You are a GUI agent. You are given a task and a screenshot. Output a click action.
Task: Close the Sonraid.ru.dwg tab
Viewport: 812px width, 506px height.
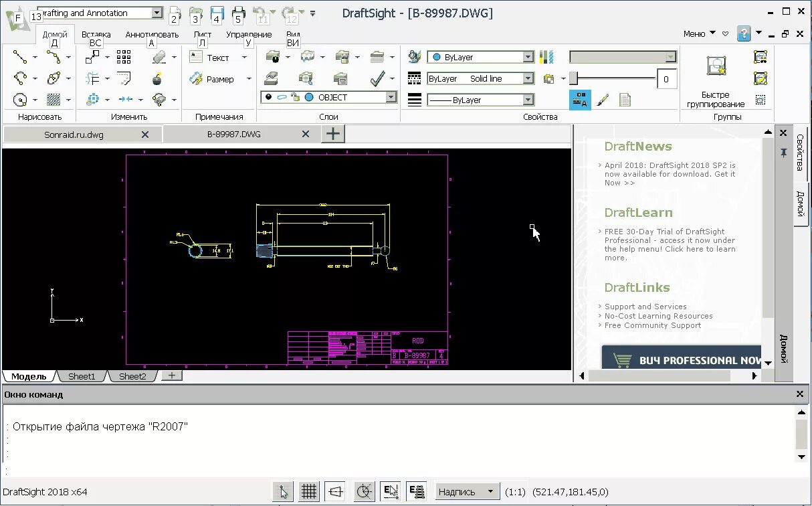tap(145, 135)
